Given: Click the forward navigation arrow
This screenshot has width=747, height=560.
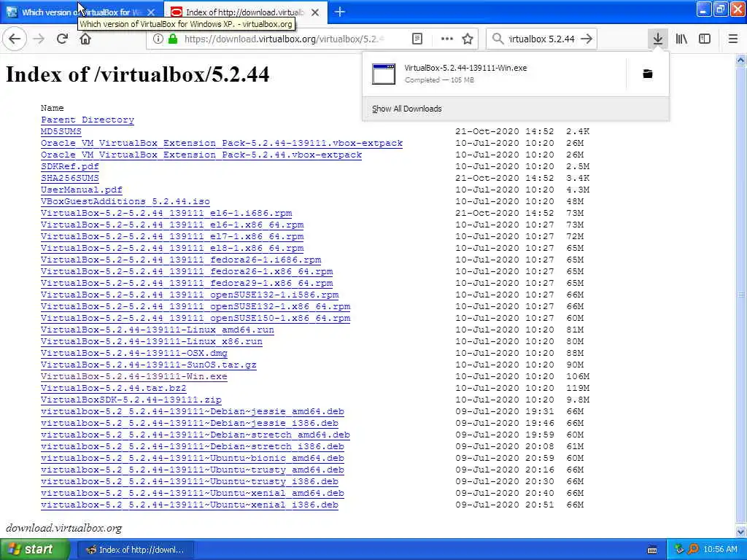Looking at the screenshot, I should 39,39.
